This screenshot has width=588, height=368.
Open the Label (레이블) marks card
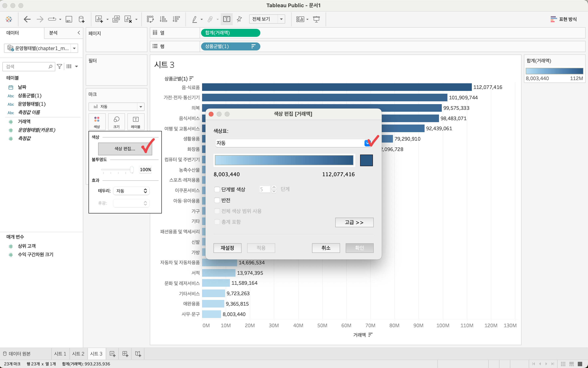pyautogui.click(x=136, y=122)
